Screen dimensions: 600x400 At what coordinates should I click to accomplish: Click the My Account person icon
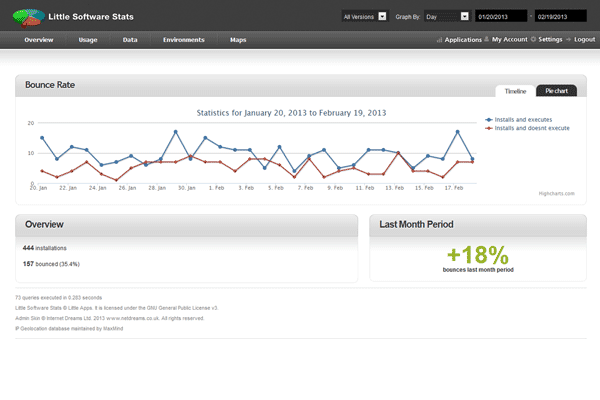[487, 40]
